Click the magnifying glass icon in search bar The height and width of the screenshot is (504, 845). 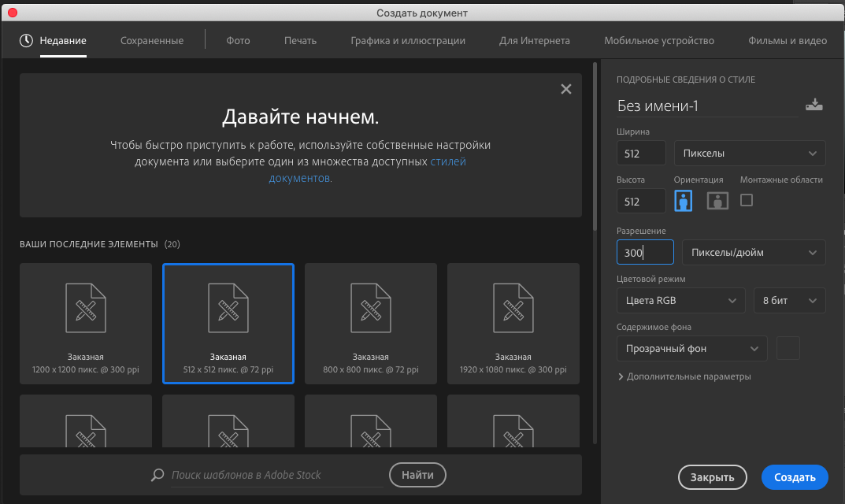pyautogui.click(x=158, y=475)
